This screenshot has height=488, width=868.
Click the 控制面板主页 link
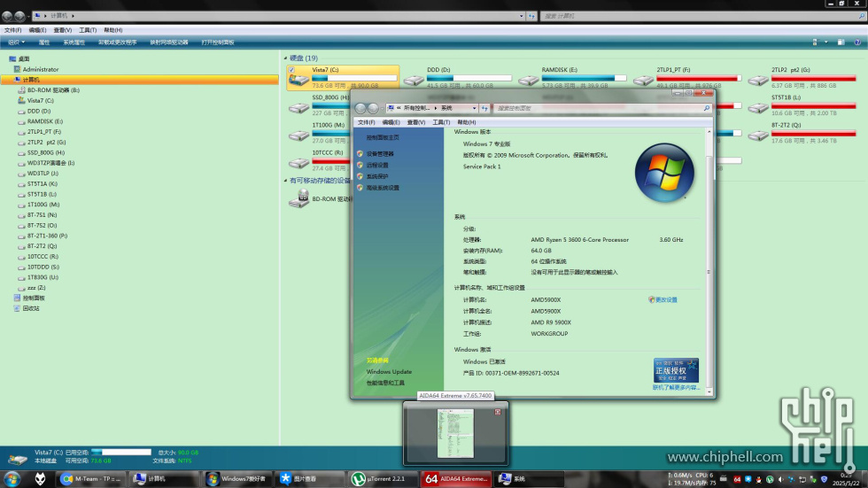(383, 137)
